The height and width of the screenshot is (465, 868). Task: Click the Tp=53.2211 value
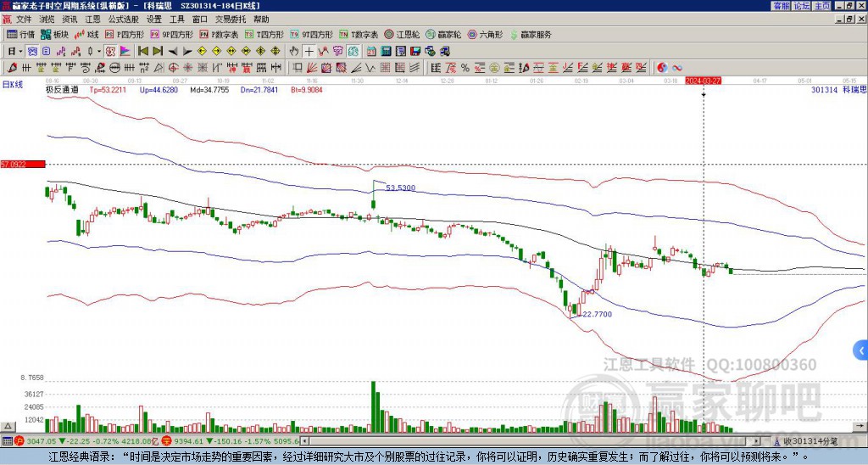click(x=108, y=89)
